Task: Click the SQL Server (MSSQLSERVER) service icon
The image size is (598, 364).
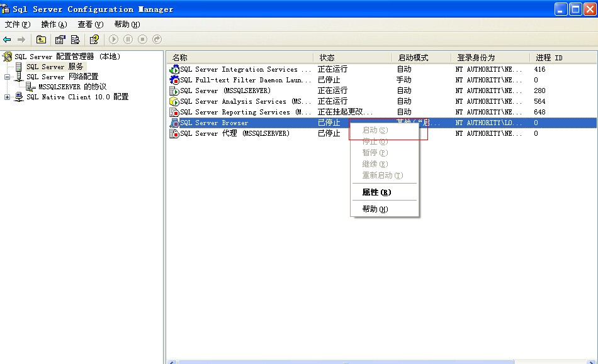Action: [174, 91]
